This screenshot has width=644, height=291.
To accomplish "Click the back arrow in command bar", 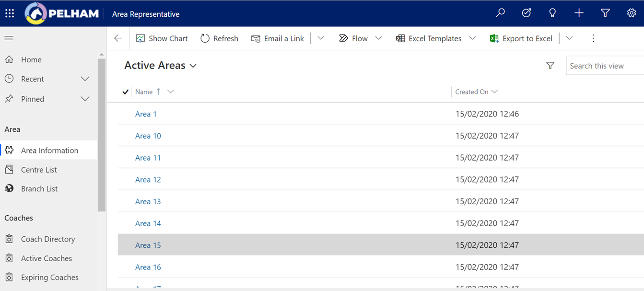I will (118, 38).
